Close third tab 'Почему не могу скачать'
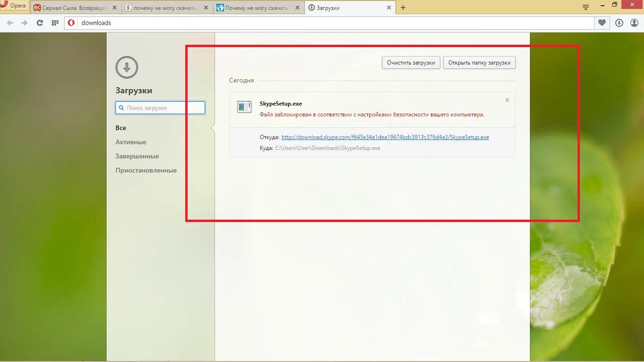 (297, 8)
